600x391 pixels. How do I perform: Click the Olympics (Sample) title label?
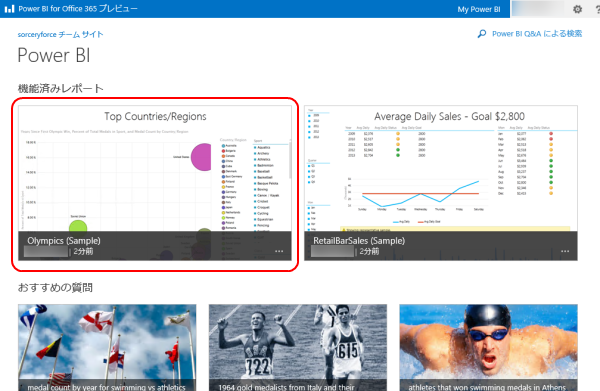[x=64, y=241]
